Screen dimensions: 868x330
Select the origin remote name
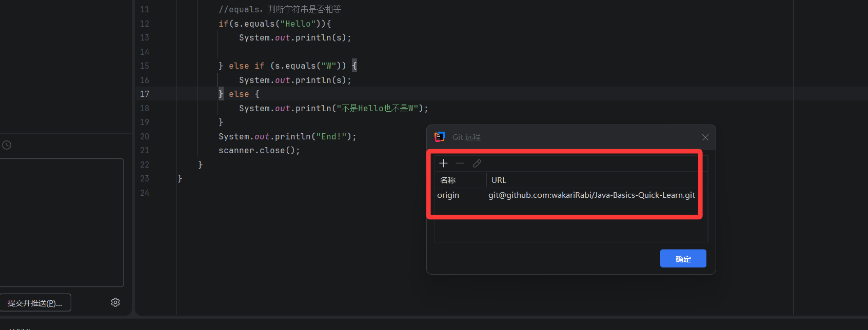click(448, 195)
